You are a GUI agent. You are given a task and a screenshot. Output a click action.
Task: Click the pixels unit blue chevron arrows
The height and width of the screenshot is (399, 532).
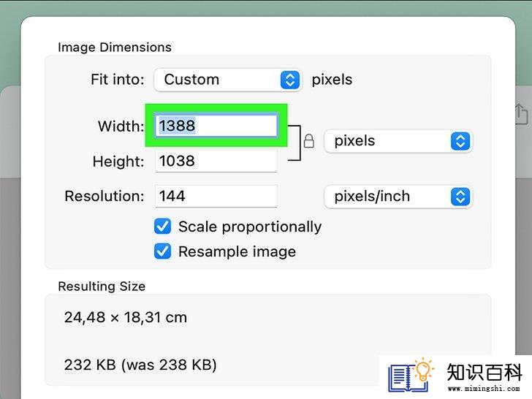click(x=460, y=141)
